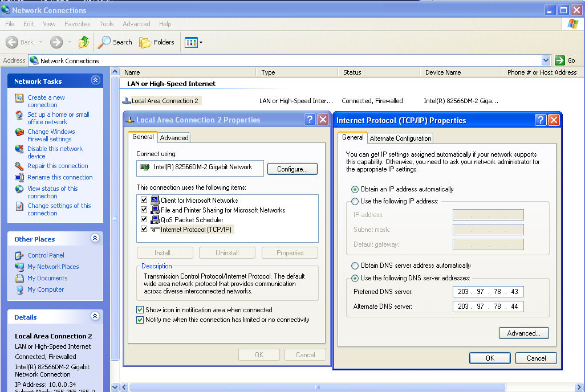Image resolution: width=585 pixels, height=392 pixels.
Task: Click the Preferred DNS server field
Action: 488,292
